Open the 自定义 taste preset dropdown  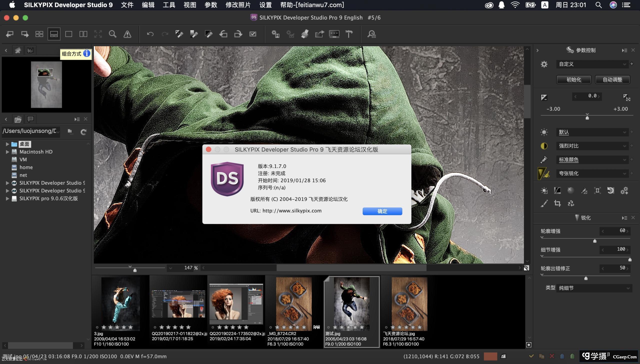592,64
